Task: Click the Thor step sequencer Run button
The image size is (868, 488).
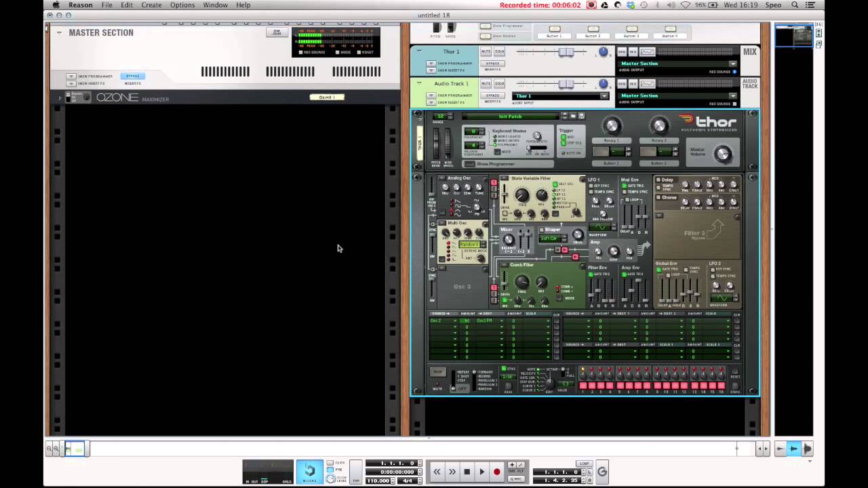Action: point(437,371)
